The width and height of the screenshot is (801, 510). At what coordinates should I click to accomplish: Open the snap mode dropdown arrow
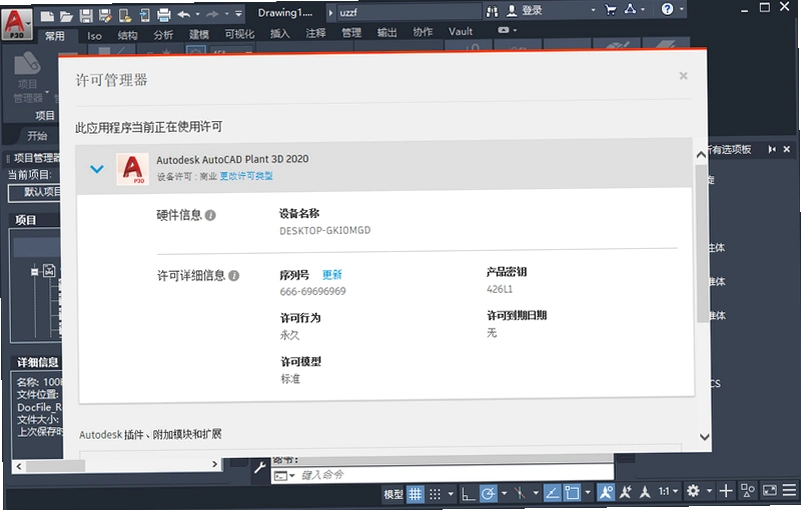[x=450, y=494]
